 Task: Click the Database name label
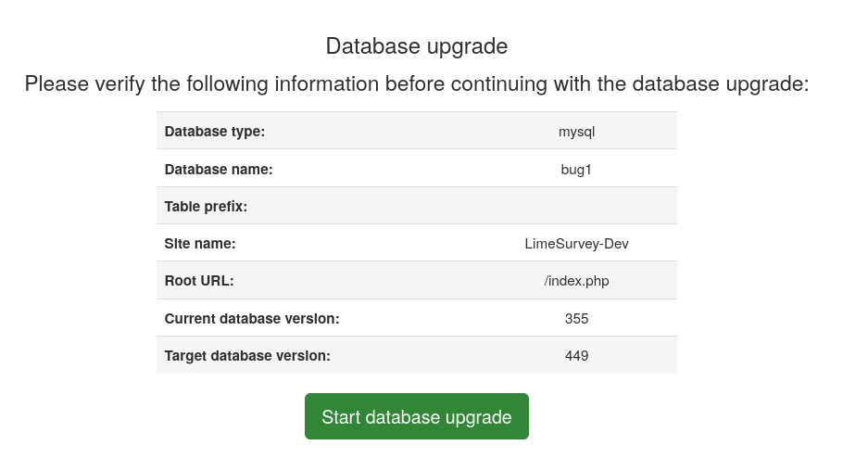[219, 170]
